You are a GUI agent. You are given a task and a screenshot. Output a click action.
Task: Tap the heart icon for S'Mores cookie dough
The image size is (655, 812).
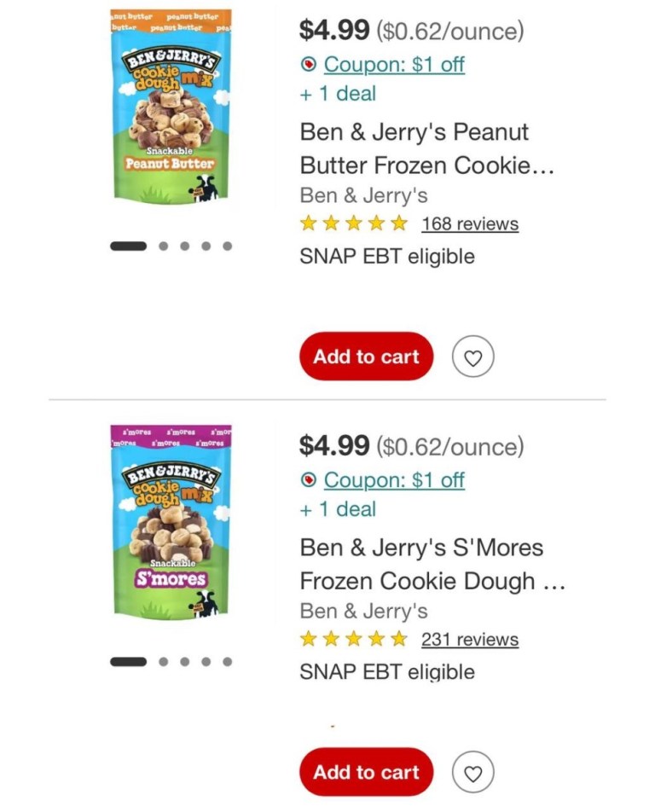473,773
